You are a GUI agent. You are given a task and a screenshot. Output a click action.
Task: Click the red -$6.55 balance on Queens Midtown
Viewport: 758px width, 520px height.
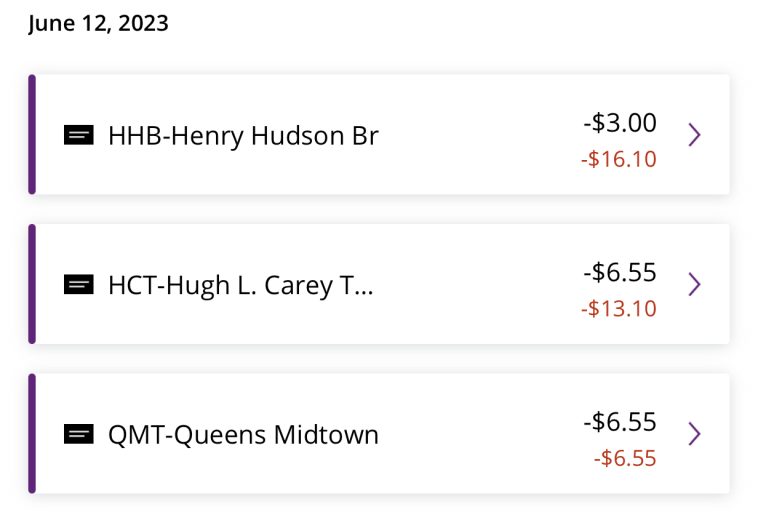(x=625, y=458)
